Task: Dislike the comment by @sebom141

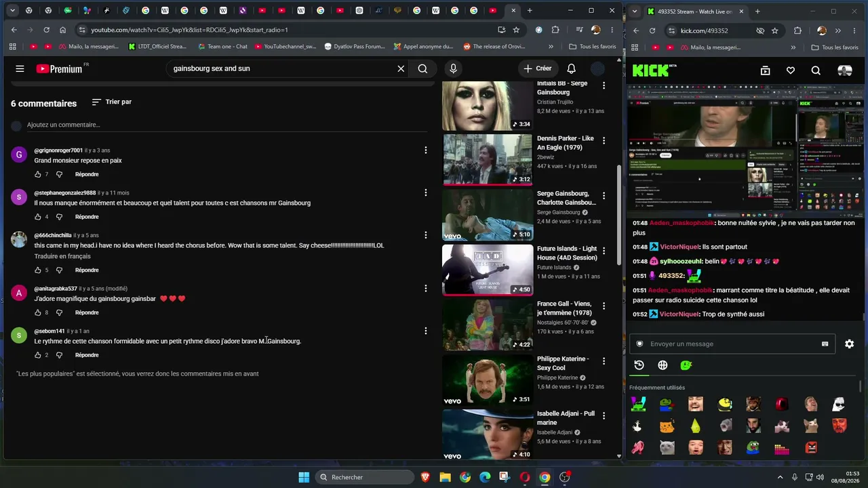Action: (x=59, y=355)
